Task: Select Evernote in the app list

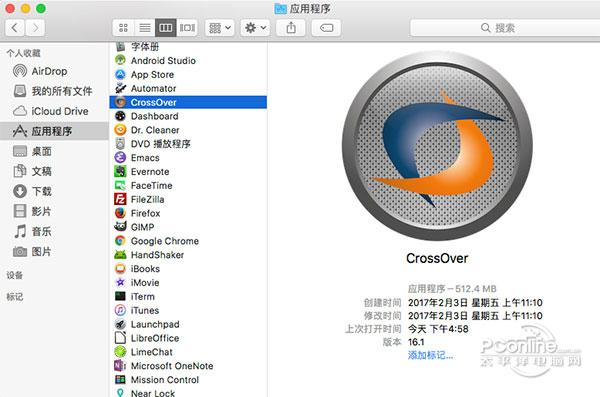Action: 188,172
